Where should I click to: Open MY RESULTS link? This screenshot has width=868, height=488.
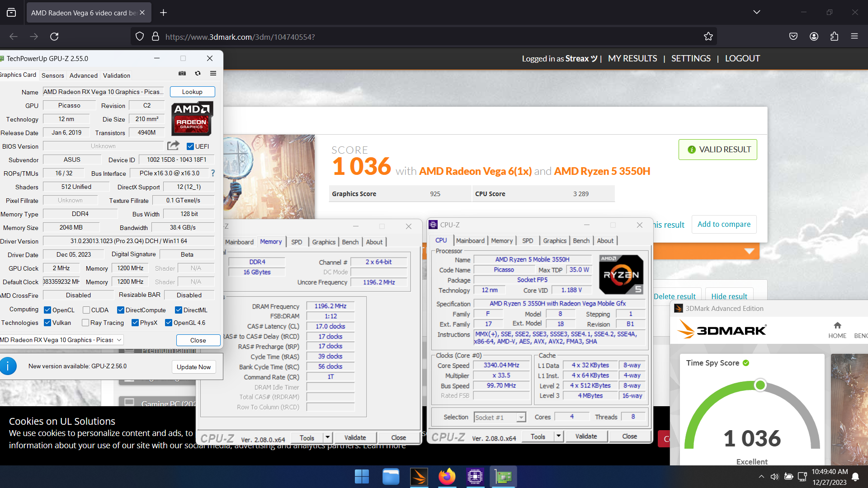point(632,58)
